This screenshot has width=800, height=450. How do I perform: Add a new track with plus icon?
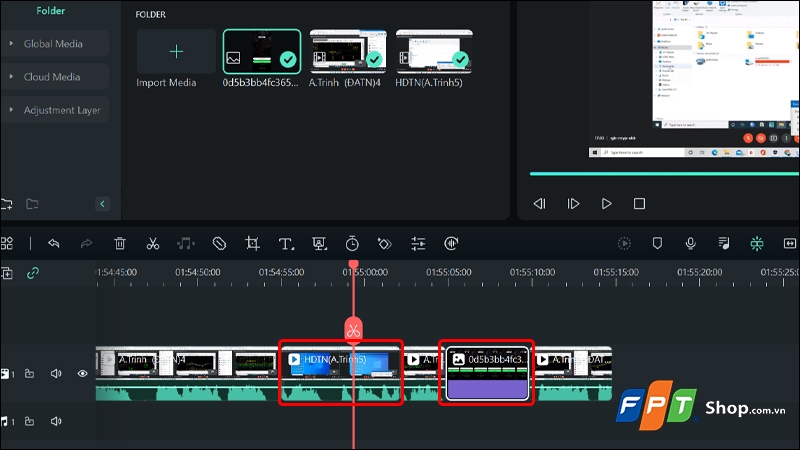coord(7,273)
